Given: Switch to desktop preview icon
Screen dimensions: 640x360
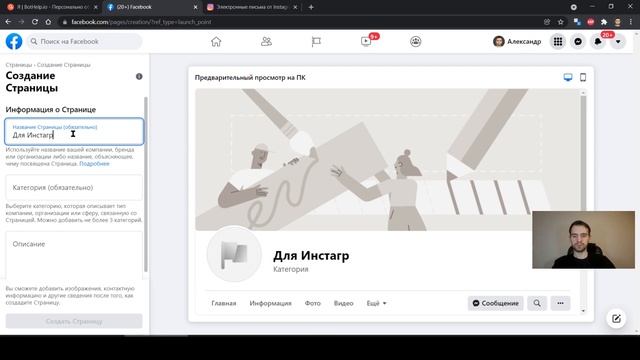Looking at the screenshot, I should point(568,77).
